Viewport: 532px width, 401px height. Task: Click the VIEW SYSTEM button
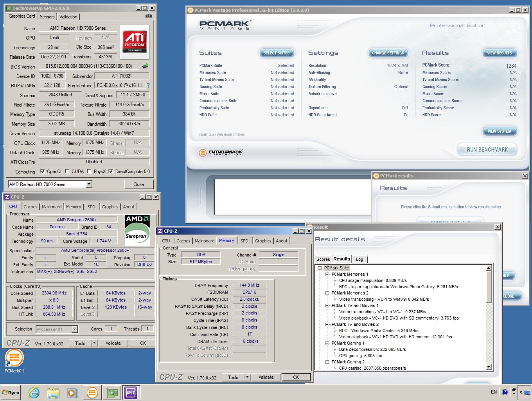(500, 131)
